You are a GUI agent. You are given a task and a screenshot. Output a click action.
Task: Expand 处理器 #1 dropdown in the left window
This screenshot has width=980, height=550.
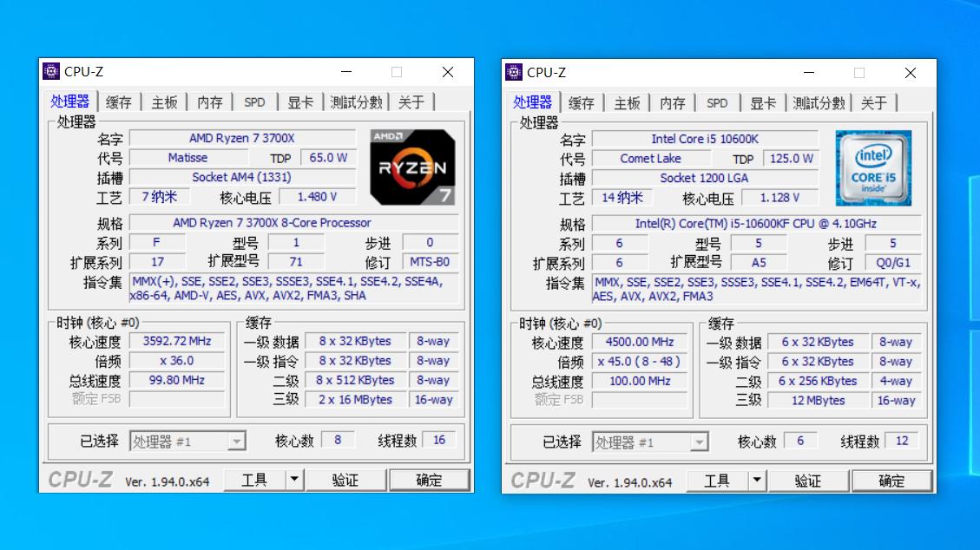point(236,442)
